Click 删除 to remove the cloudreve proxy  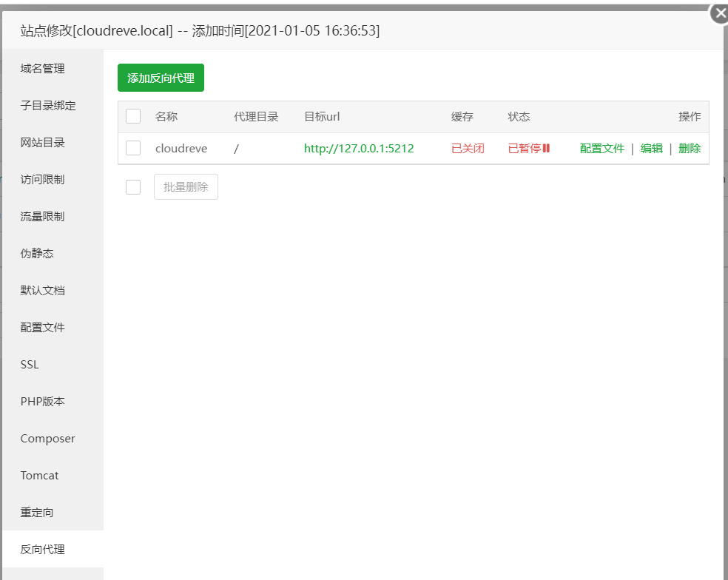coord(689,148)
